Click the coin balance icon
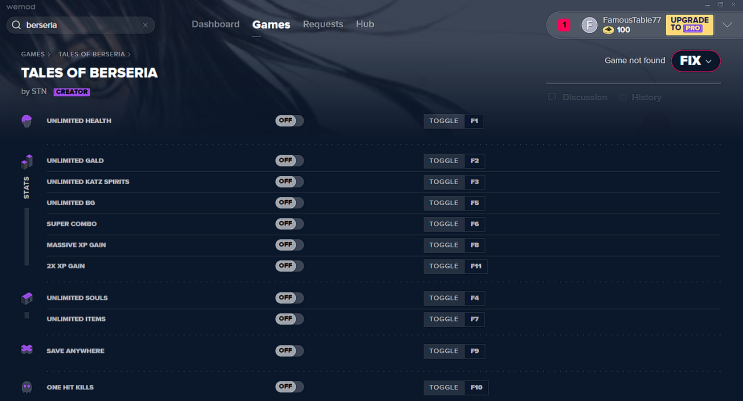This screenshot has width=743, height=401. (608, 30)
